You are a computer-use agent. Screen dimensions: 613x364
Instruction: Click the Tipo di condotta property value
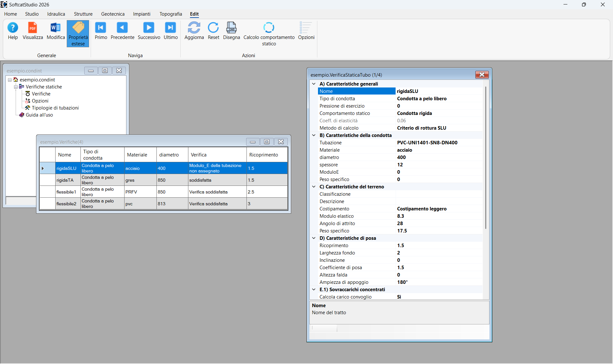coord(439,99)
